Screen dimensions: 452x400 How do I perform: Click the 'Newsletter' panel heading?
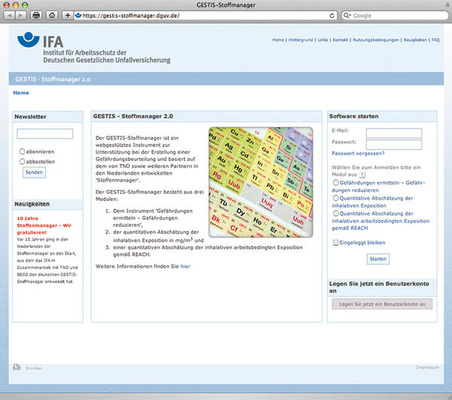tap(30, 117)
